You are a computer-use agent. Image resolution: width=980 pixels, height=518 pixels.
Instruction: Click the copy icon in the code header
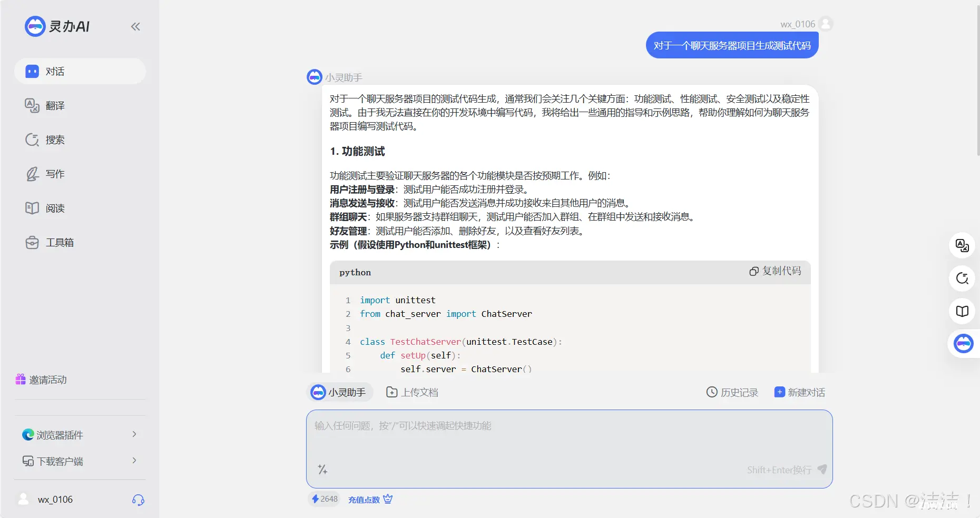[x=754, y=271]
